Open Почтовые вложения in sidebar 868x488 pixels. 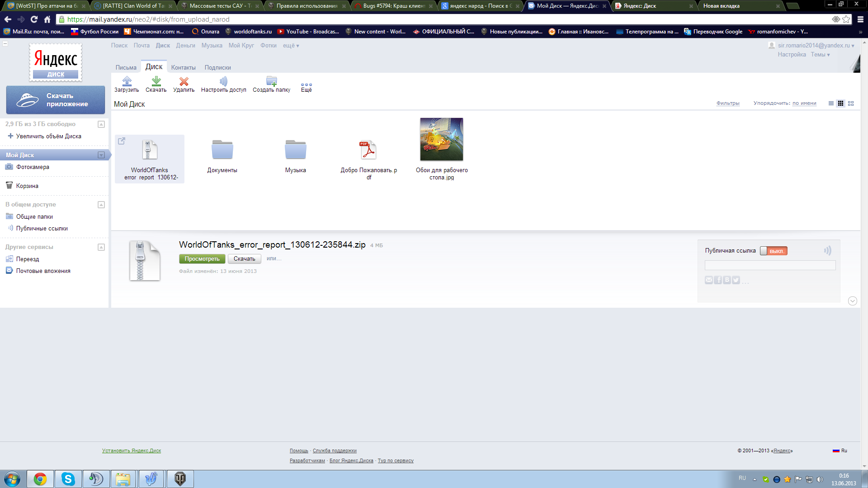point(43,271)
